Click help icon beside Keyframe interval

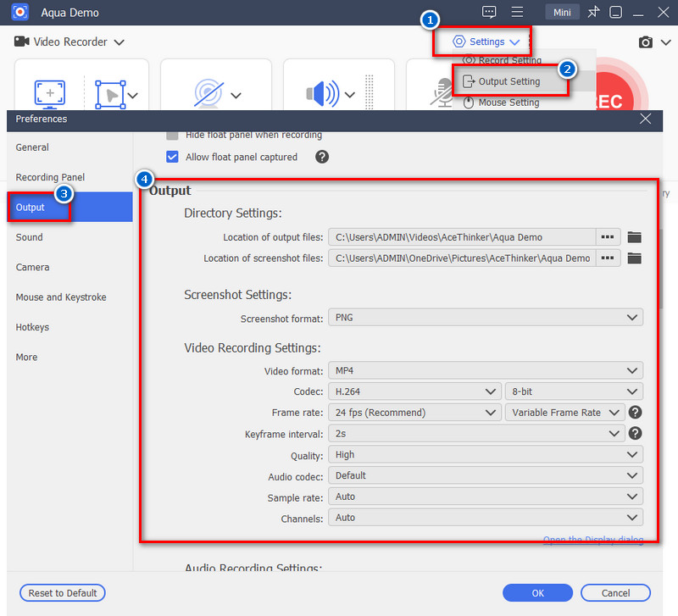coord(635,433)
